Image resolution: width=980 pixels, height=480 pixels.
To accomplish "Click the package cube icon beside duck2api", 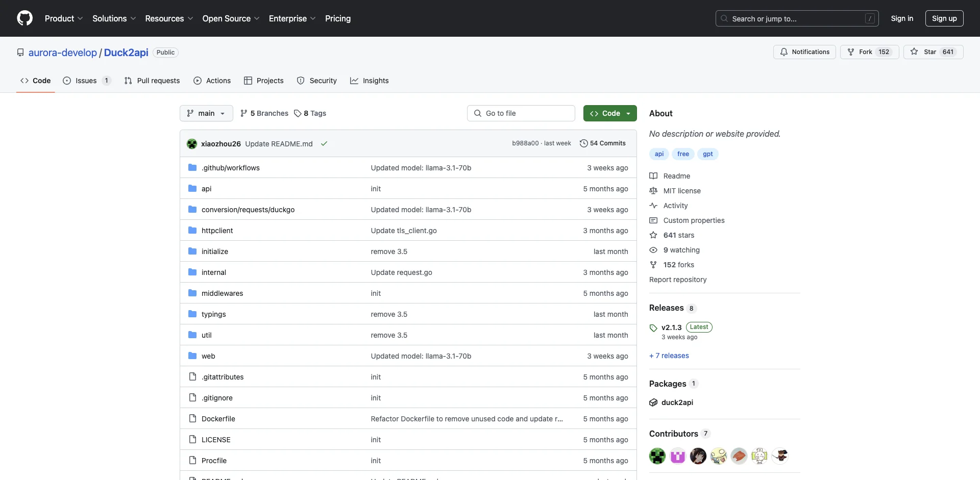I will [653, 402].
